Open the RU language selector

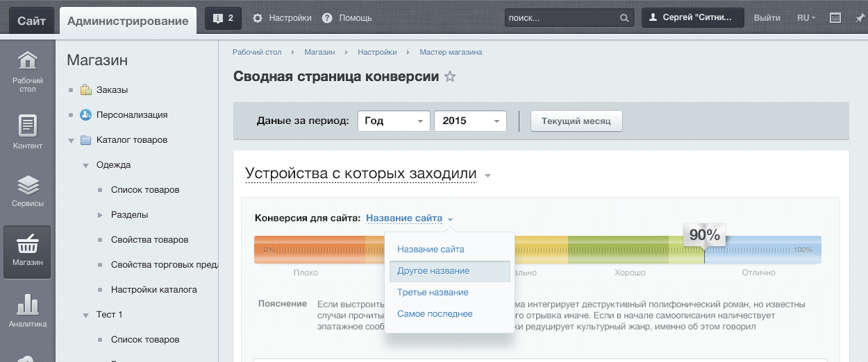(806, 18)
